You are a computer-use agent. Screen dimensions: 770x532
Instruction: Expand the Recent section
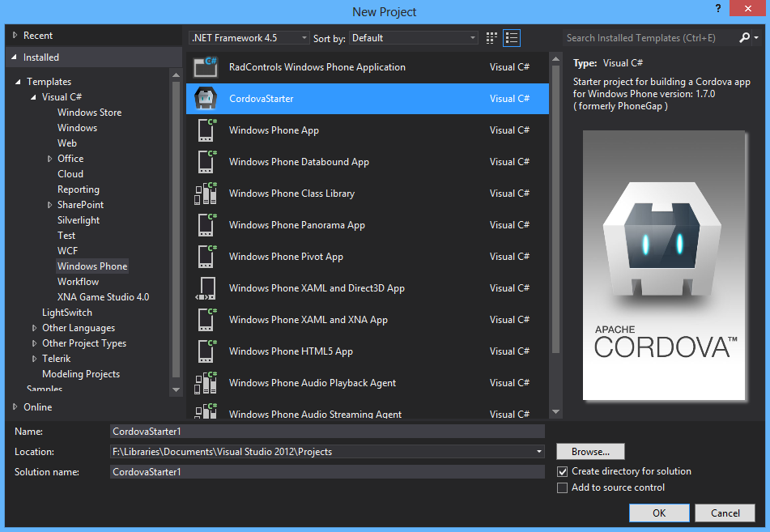15,36
